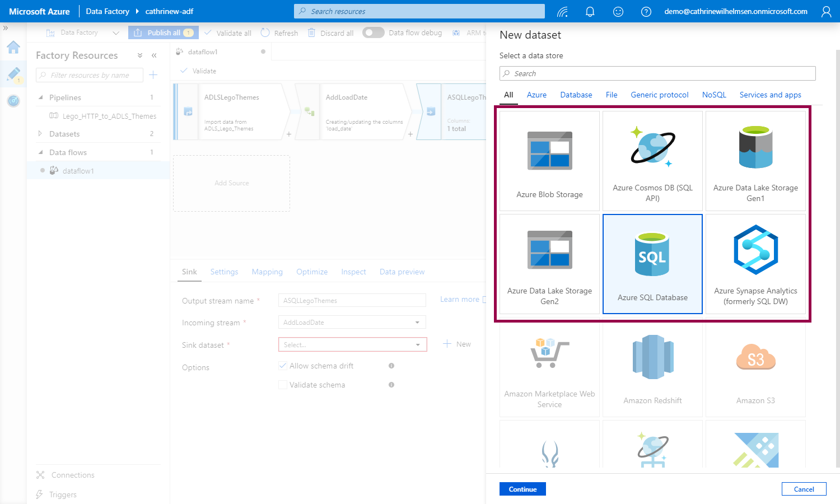Image resolution: width=840 pixels, height=504 pixels.
Task: Open the Incoming stream dropdown
Action: (352, 323)
